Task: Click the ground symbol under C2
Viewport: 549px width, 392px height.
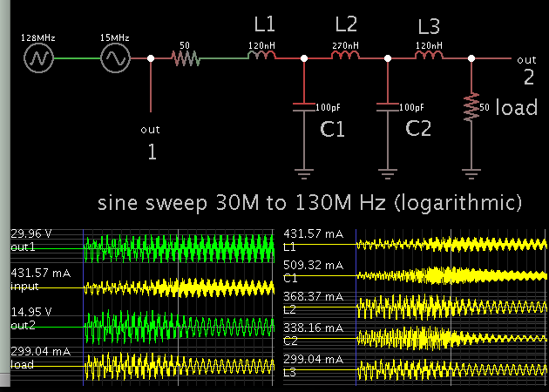Action: click(388, 174)
